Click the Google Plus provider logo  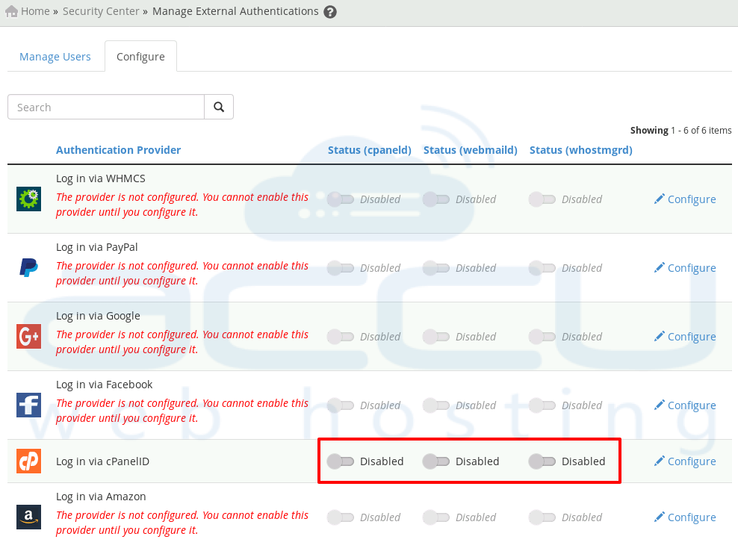pyautogui.click(x=28, y=337)
